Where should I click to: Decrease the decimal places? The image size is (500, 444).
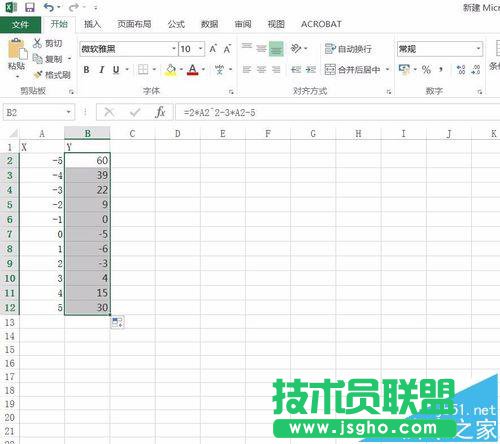pyautogui.click(x=476, y=70)
